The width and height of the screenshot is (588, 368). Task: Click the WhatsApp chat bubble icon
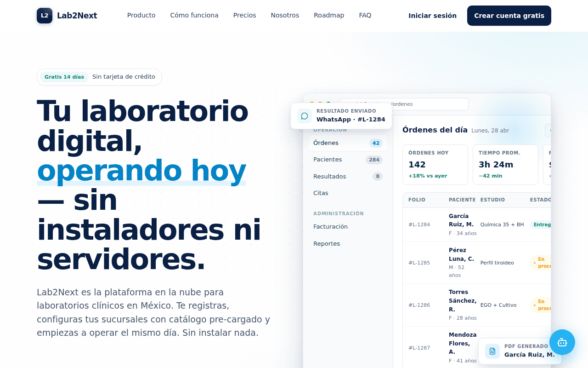305,116
